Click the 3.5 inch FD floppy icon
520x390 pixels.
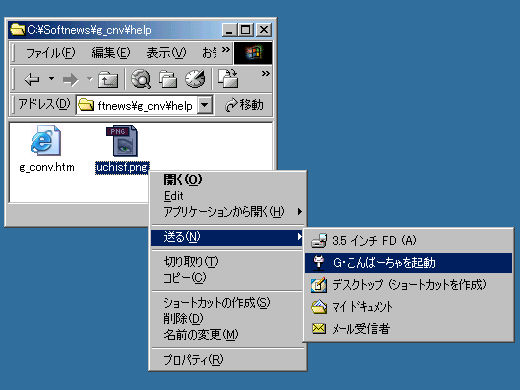point(319,240)
